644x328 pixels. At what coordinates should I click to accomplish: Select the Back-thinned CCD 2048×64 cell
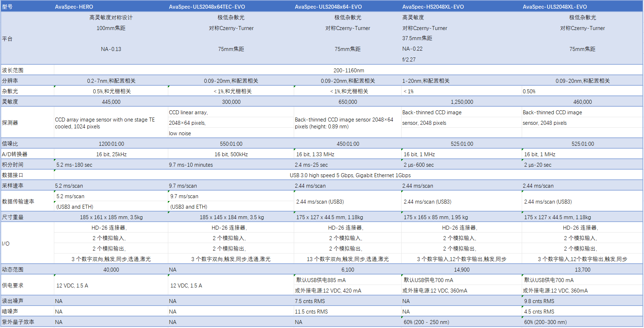[348, 123]
